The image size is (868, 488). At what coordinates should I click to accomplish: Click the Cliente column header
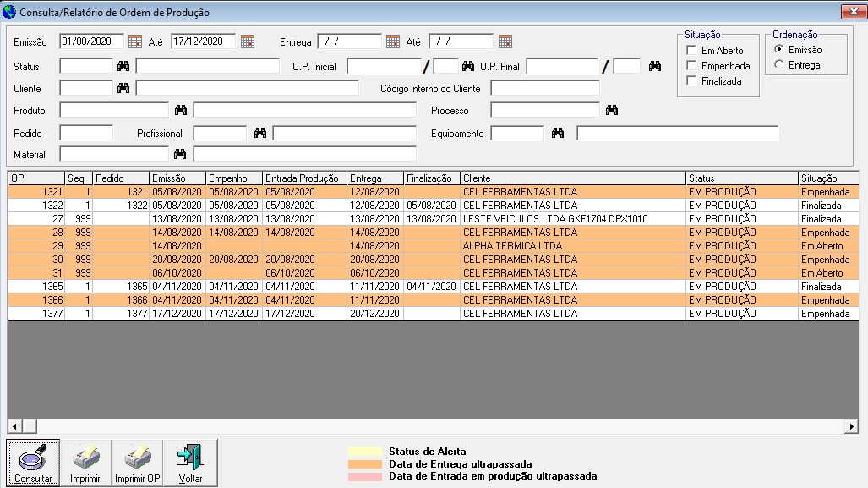tap(572, 178)
